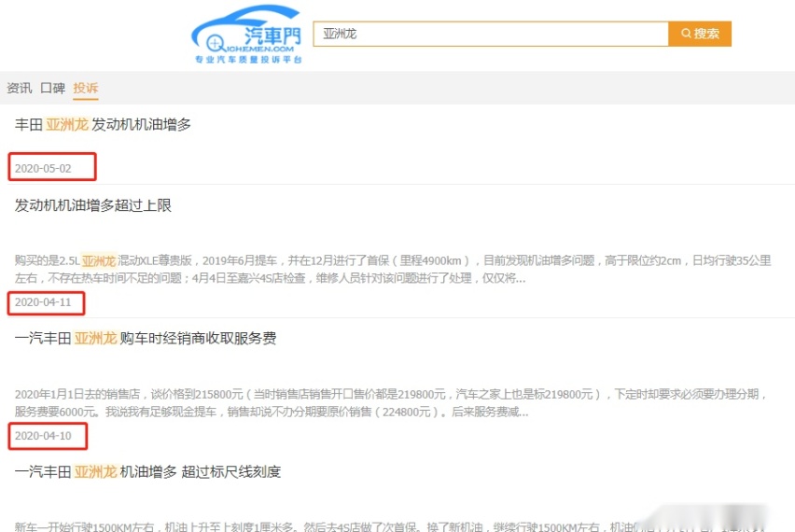
Task: Click summary text starting 购买的是2.5L亚洲龙混动
Action: tap(393, 270)
